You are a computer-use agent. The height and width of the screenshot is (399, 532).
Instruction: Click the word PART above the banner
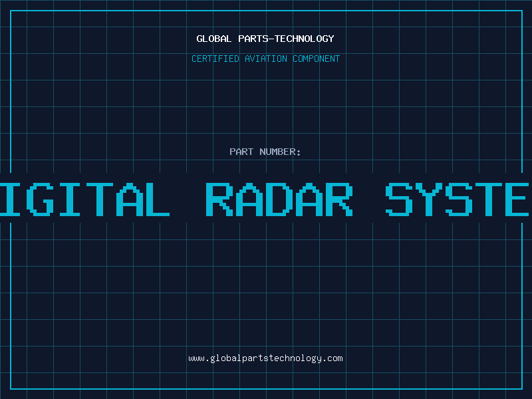click(241, 152)
